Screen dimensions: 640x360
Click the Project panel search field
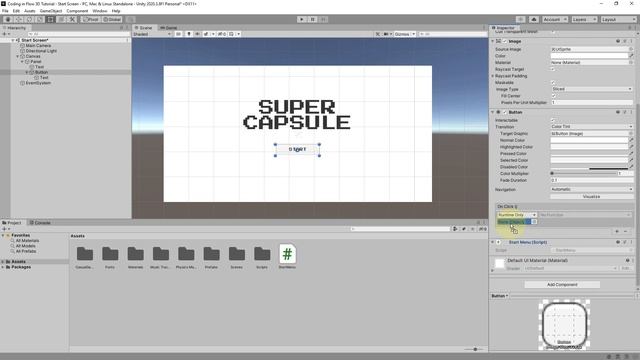(x=400, y=229)
